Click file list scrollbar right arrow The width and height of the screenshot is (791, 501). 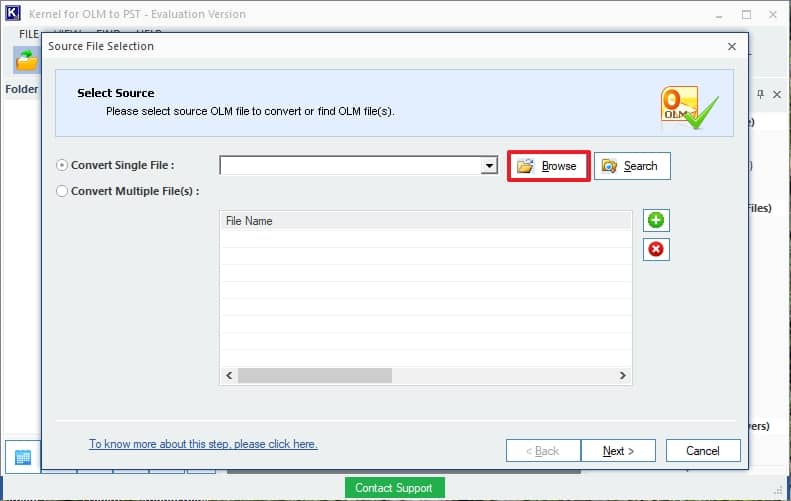click(623, 375)
